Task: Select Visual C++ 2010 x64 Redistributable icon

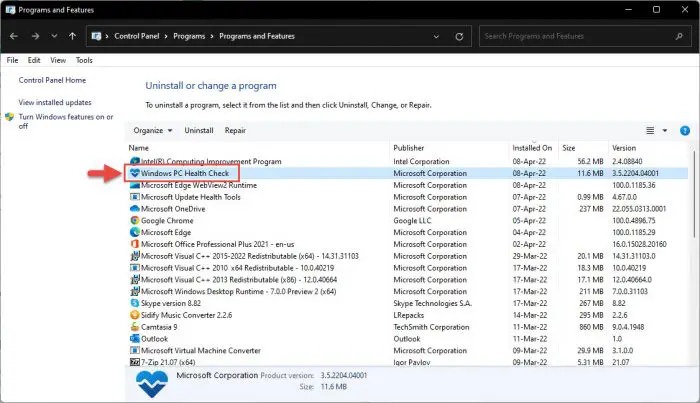Action: coord(134,268)
